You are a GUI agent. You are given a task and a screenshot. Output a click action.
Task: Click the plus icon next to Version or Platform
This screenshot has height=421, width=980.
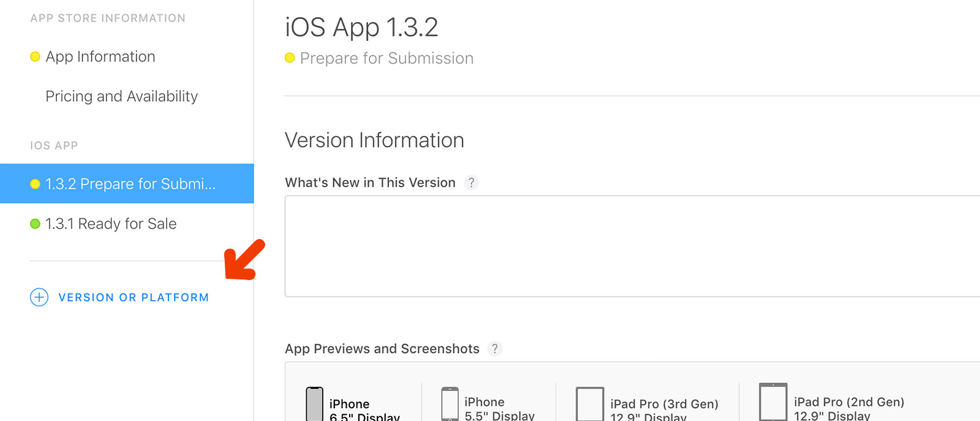[39, 297]
